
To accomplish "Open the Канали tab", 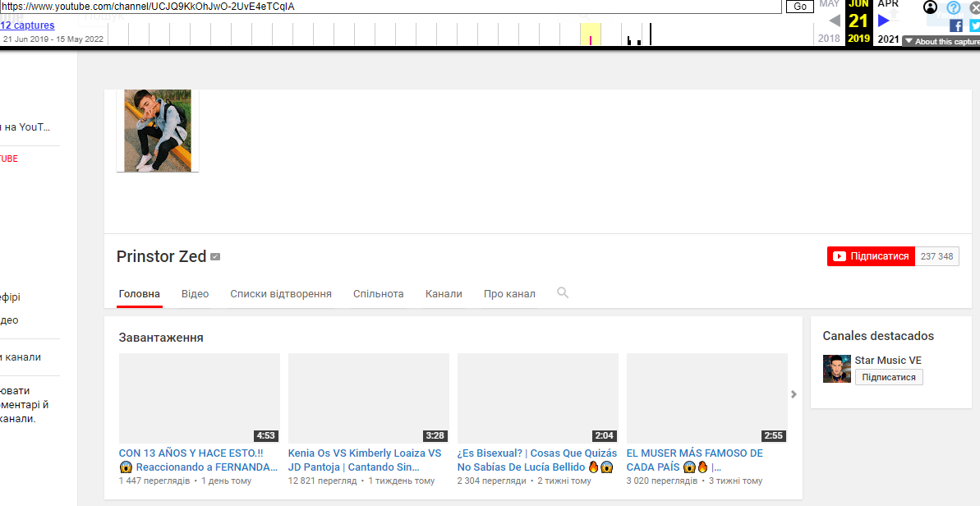I will pos(444,293).
